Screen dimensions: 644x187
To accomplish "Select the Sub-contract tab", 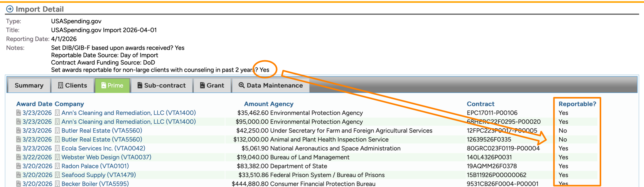I will click(161, 85).
